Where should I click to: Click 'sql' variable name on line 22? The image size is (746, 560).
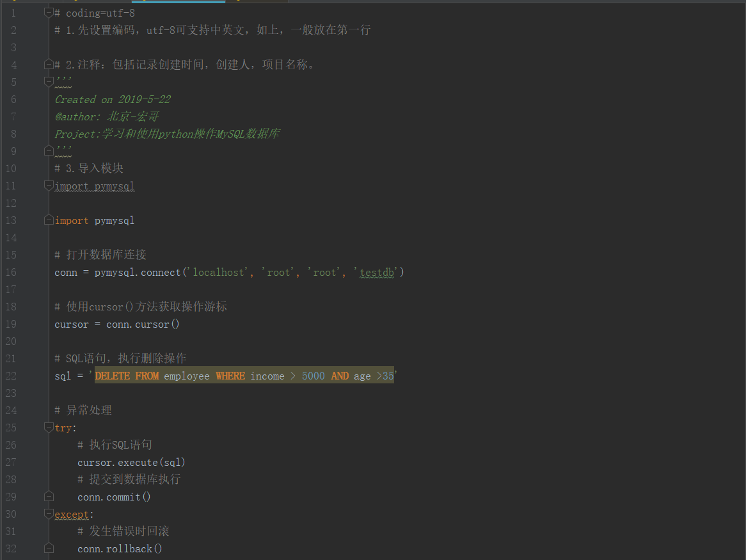pos(63,376)
